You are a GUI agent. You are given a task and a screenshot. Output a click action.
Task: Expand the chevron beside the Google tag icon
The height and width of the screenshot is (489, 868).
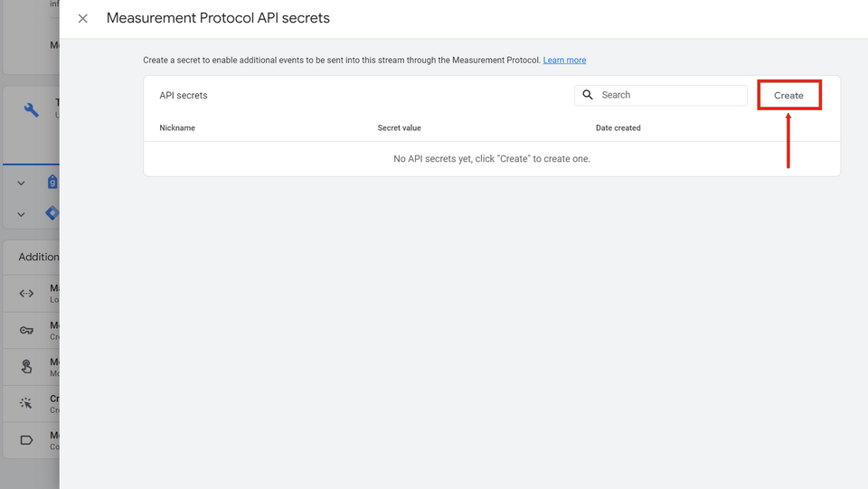21,183
